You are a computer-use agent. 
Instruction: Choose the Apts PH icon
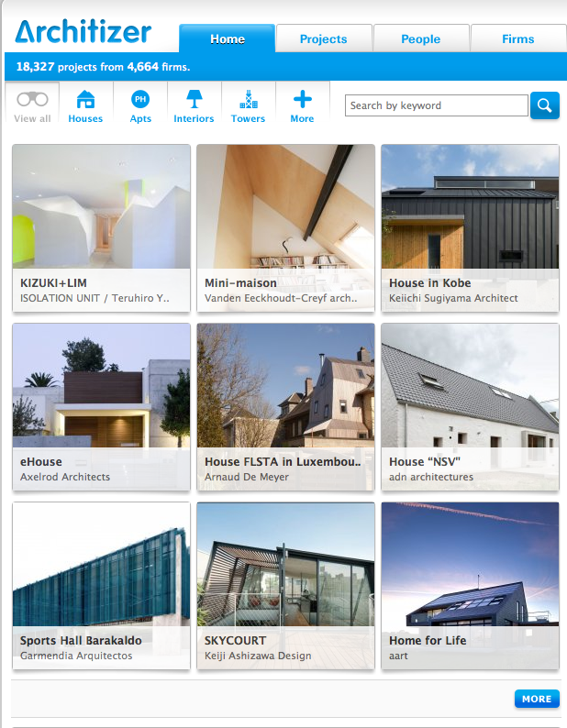(140, 99)
